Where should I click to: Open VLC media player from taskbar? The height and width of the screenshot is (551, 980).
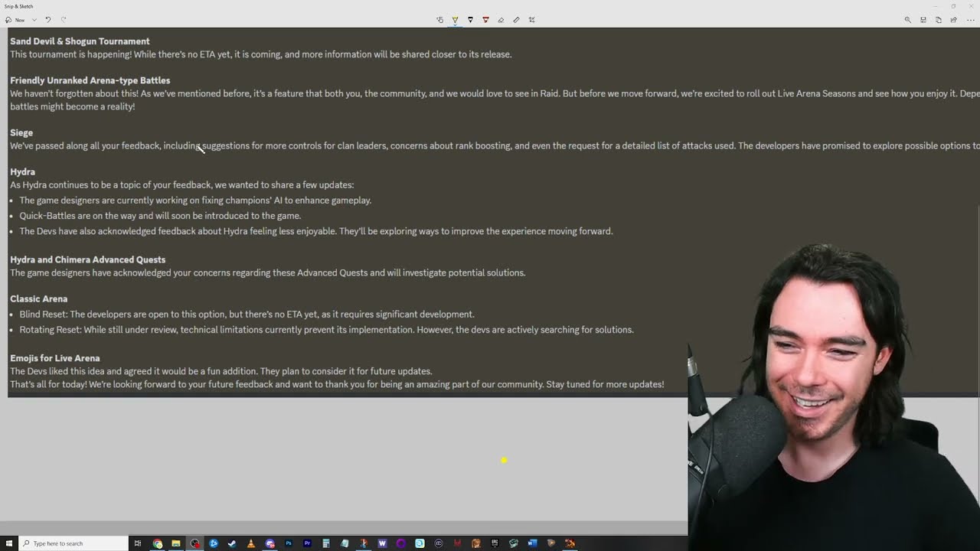[x=250, y=543]
